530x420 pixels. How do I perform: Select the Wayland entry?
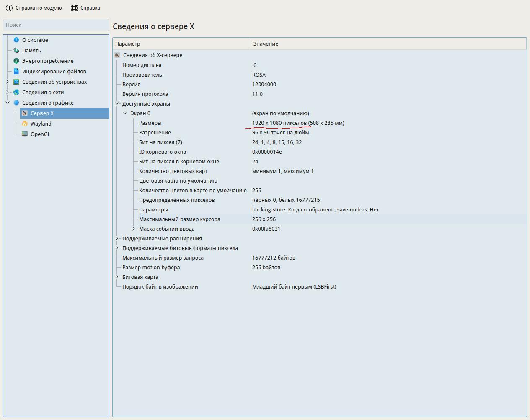pyautogui.click(x=41, y=124)
